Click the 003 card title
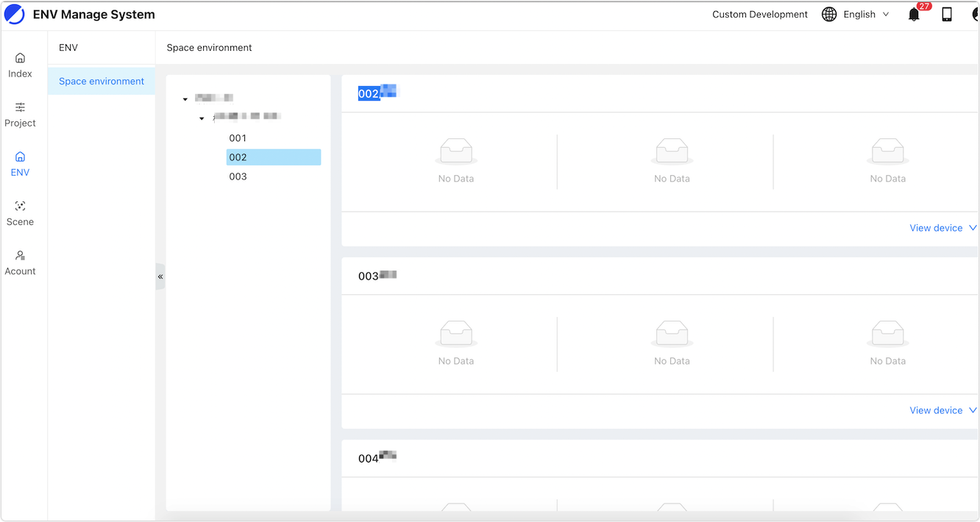The image size is (980, 522). coord(377,276)
